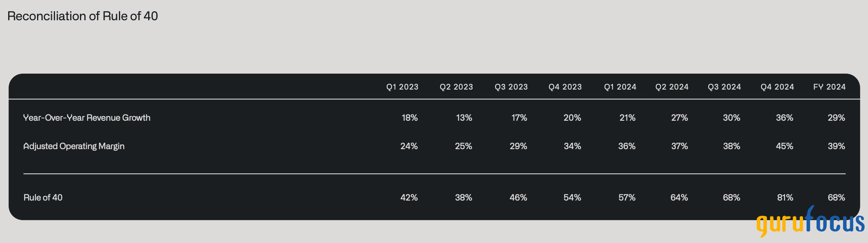Select the 81% Rule of 40 value
Viewport: 868px width, 243px height.
pyautogui.click(x=785, y=197)
